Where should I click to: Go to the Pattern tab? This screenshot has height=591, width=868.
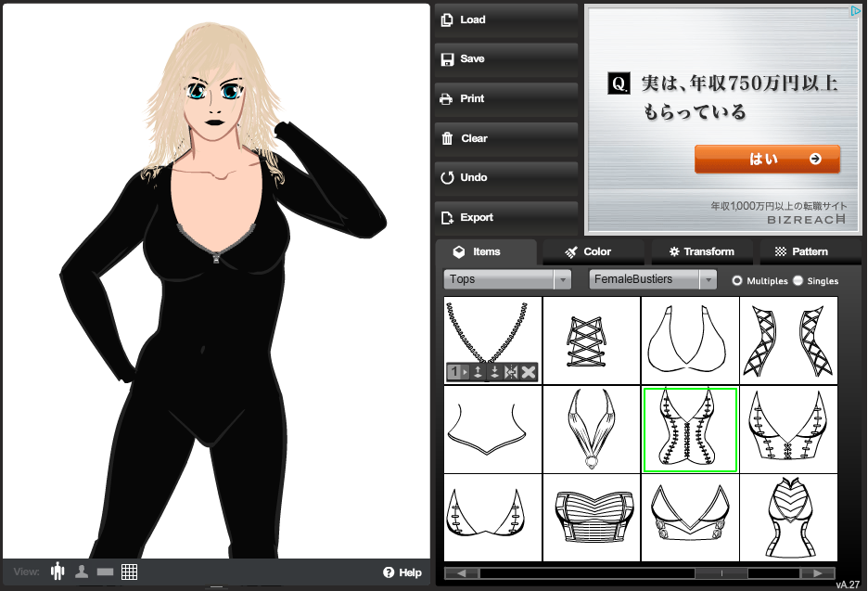pyautogui.click(x=801, y=251)
